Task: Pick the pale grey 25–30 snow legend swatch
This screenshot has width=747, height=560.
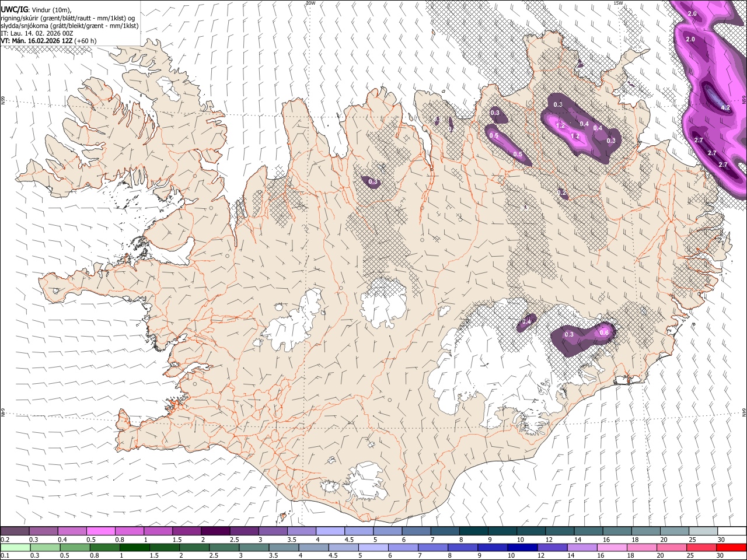Action: [704, 531]
